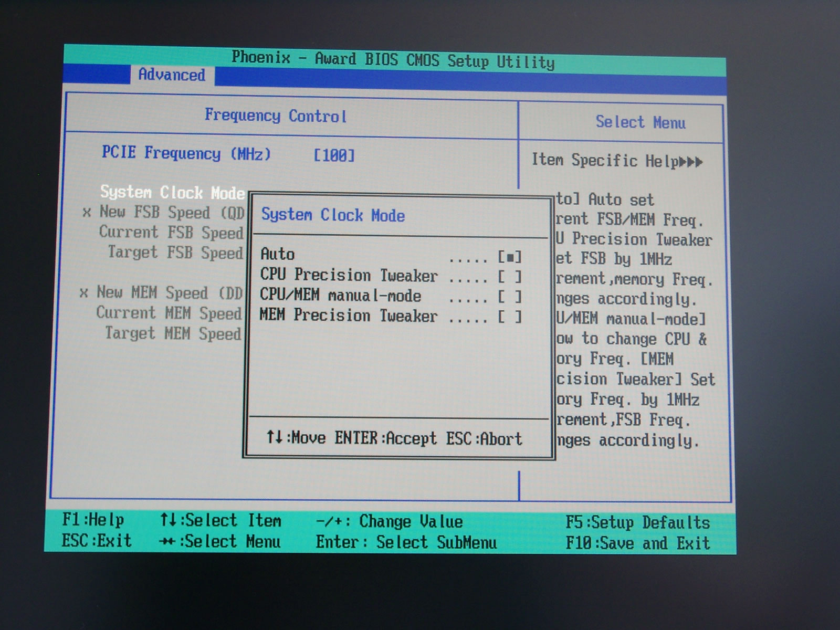Click the Select Menu heading

pyautogui.click(x=640, y=122)
